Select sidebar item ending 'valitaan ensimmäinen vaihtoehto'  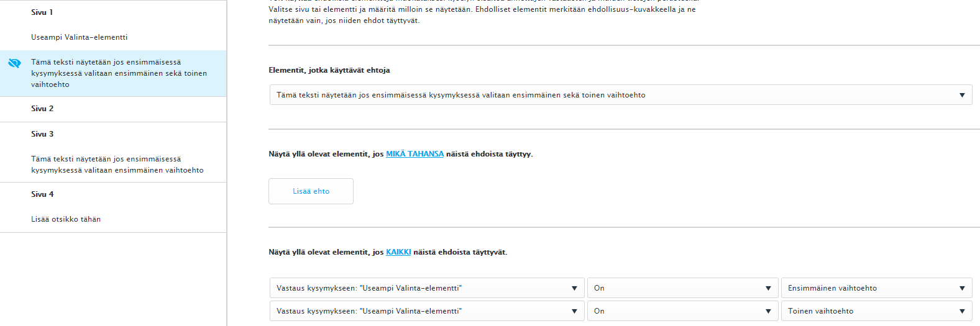pos(117,165)
